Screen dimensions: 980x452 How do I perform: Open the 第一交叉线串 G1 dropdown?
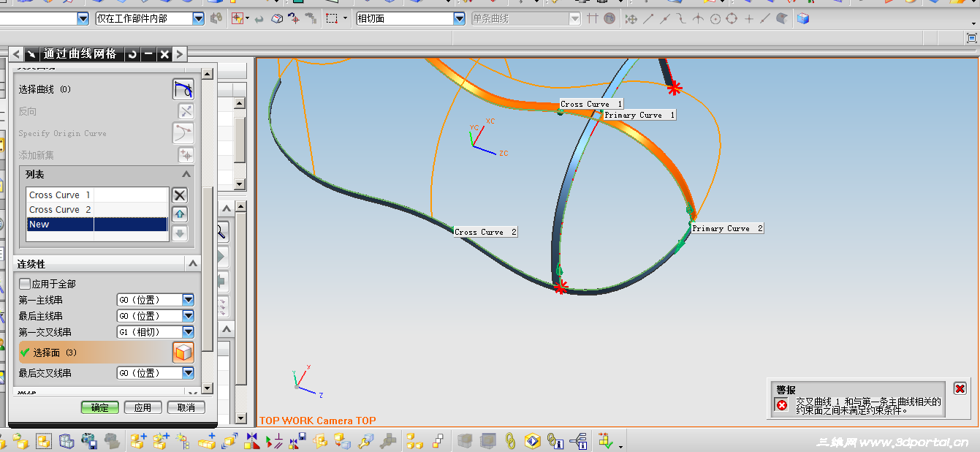pos(189,332)
